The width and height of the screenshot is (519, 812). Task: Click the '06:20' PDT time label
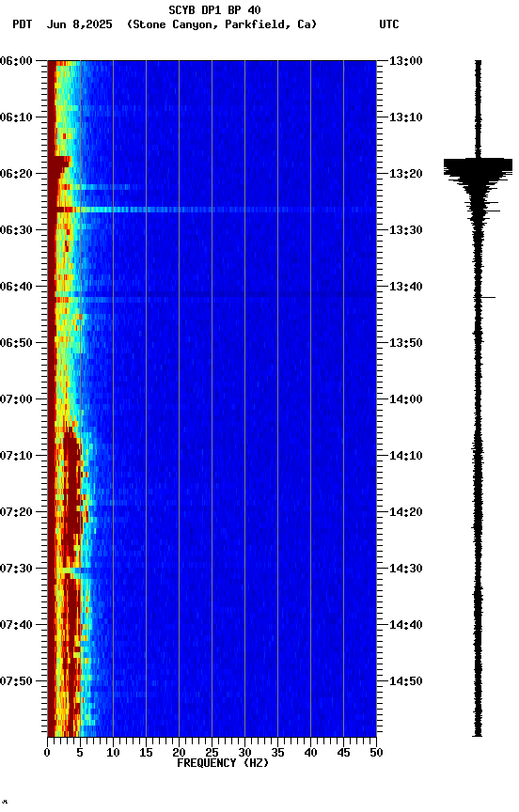(16, 174)
